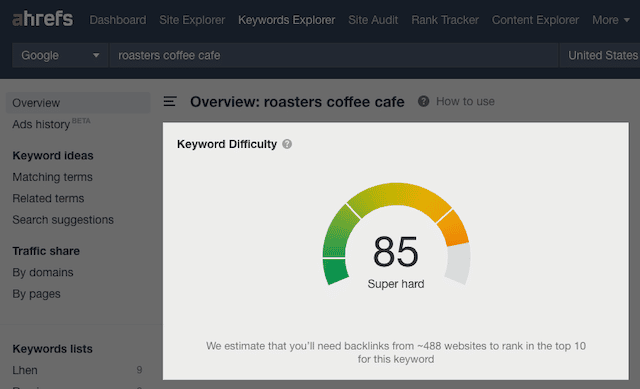
Task: Open the United States country selector
Action: pos(600,55)
